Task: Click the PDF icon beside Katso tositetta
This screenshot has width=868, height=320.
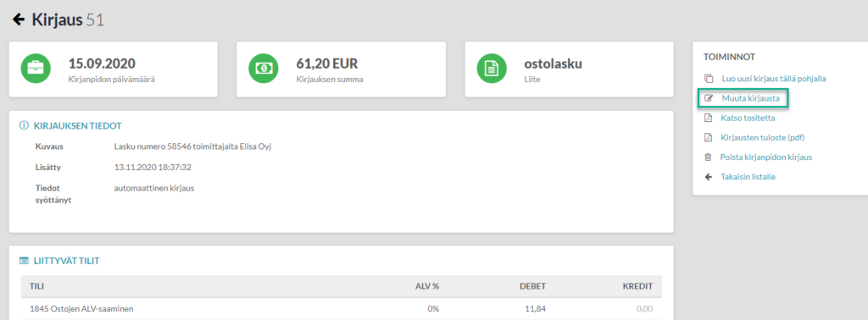Action: point(708,118)
